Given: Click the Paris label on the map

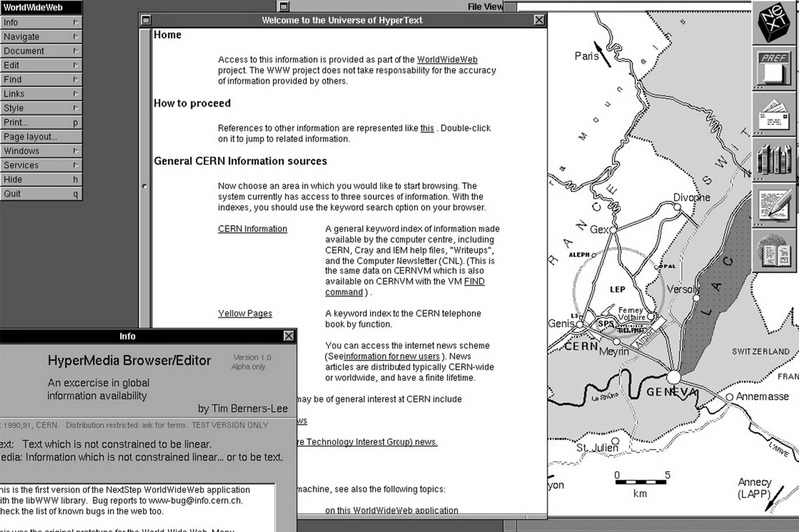Looking at the screenshot, I should click(587, 56).
